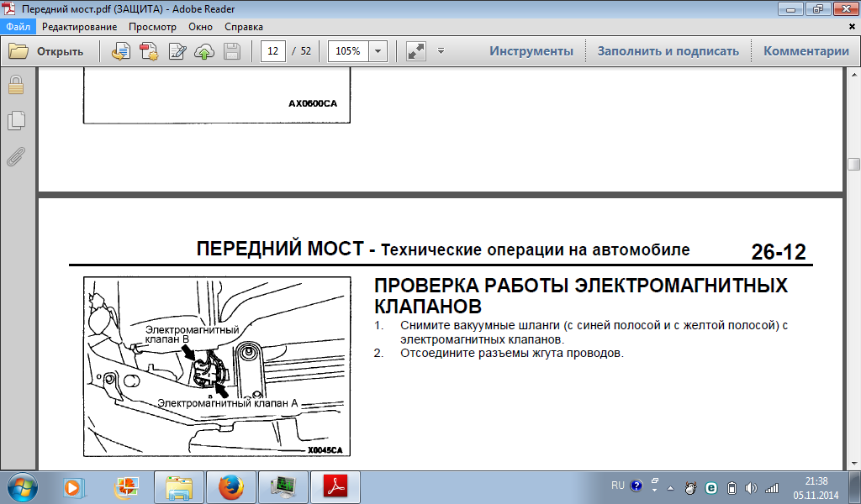Toggle full-screen read mode arrows icon
861x504 pixels.
pyautogui.click(x=415, y=51)
